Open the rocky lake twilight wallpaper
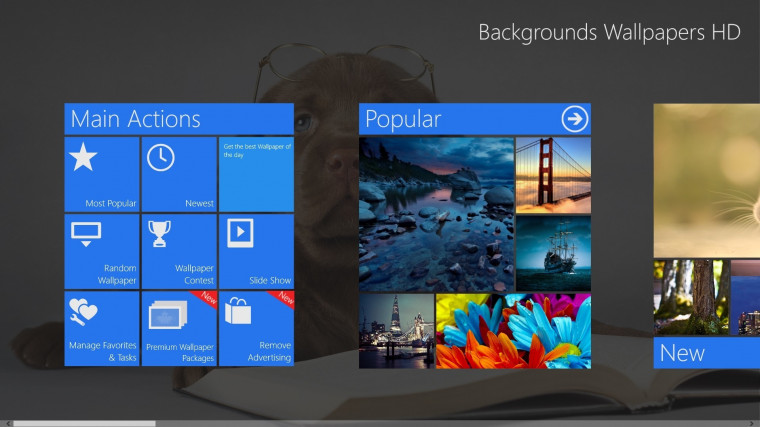Viewport: 760px width, 427px height. pyautogui.click(x=436, y=214)
